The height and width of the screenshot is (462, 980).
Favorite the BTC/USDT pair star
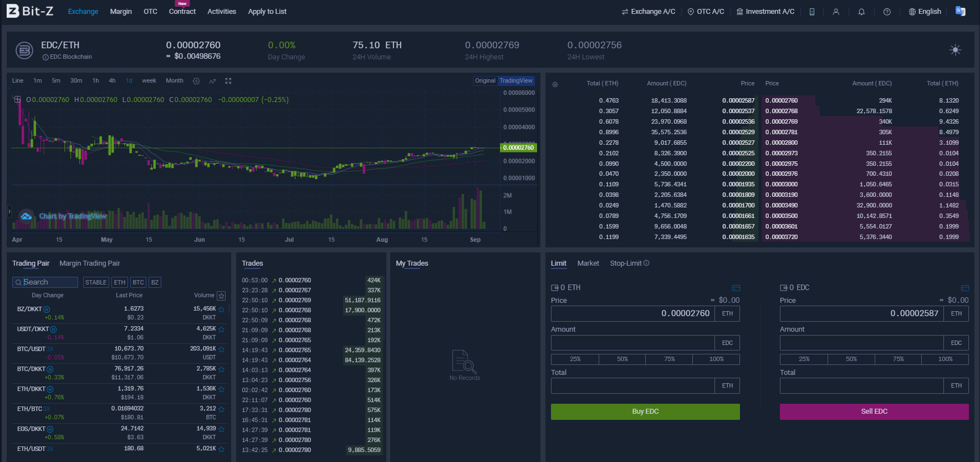[x=222, y=349]
